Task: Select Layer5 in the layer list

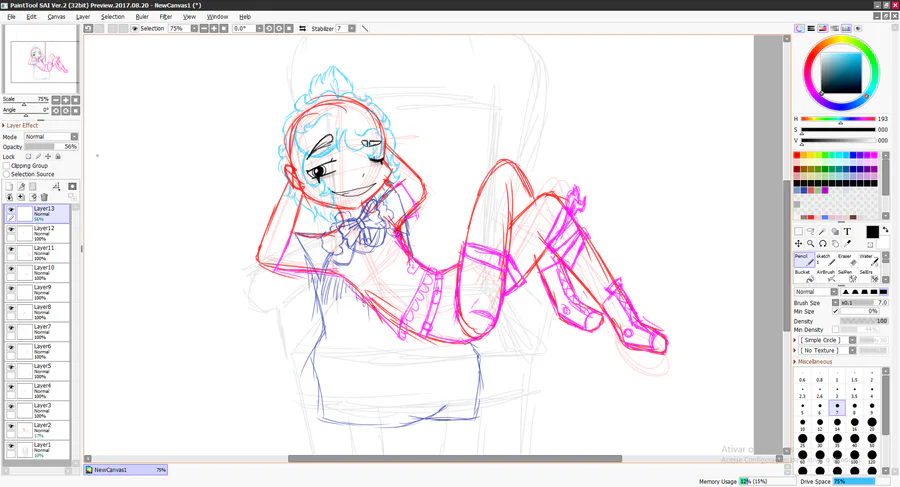Action: click(38, 370)
